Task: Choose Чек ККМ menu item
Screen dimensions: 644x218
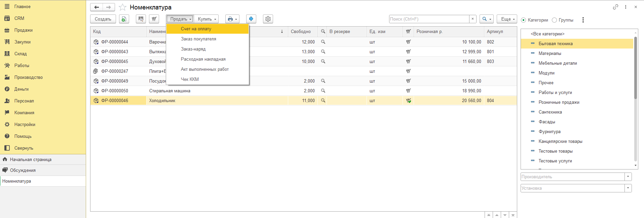Action: (x=207, y=79)
